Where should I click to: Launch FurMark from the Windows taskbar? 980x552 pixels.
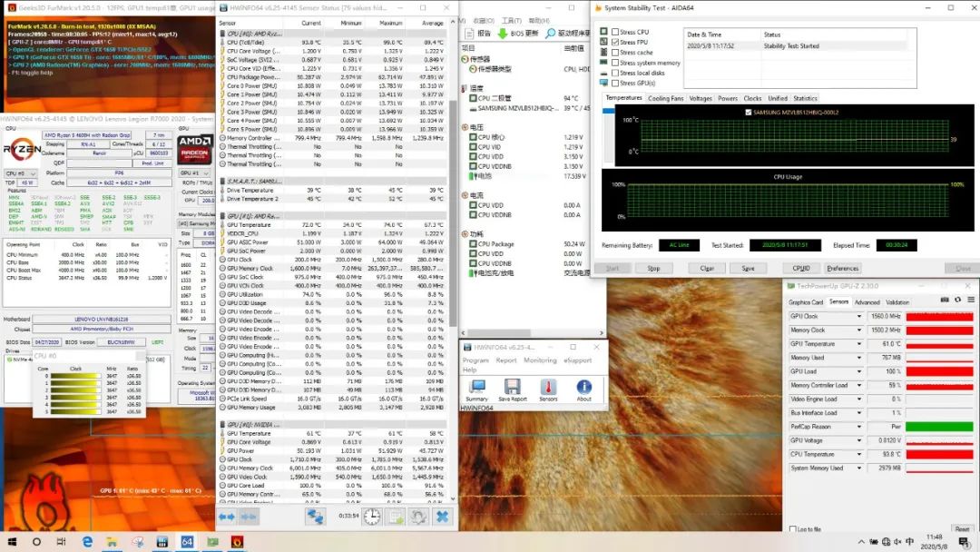[238, 542]
